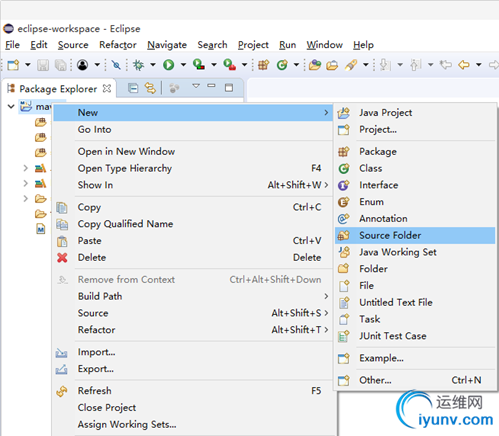Click the Open Task folder icon
This screenshot has height=436, width=499.
[332, 65]
